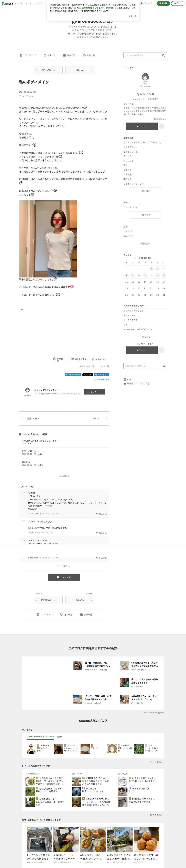
Task: Click the upper +フォロー button in the sidebar
Action: pos(141,126)
